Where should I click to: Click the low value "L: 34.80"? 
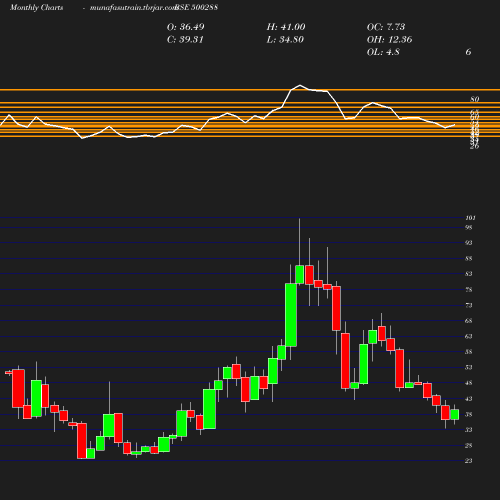(x=285, y=40)
